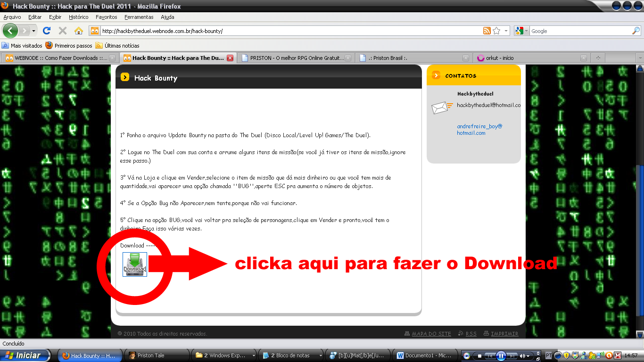Open the Ferramentas menu
The image size is (644, 362).
[x=139, y=17]
